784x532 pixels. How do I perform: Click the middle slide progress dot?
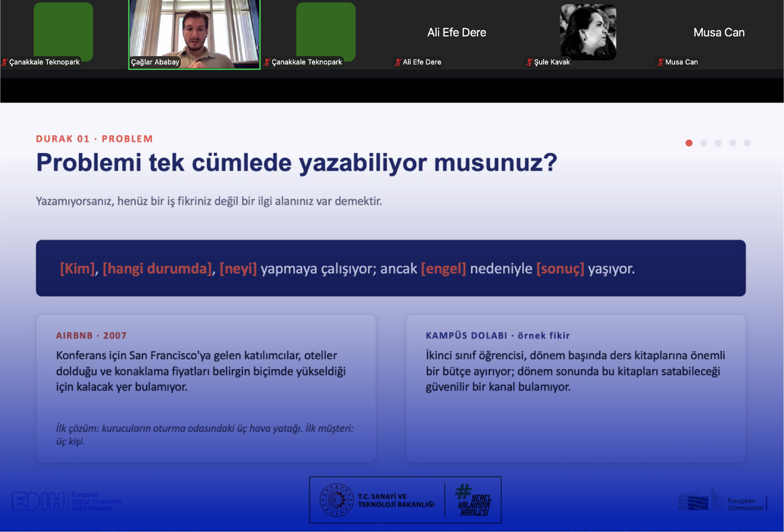coord(718,143)
